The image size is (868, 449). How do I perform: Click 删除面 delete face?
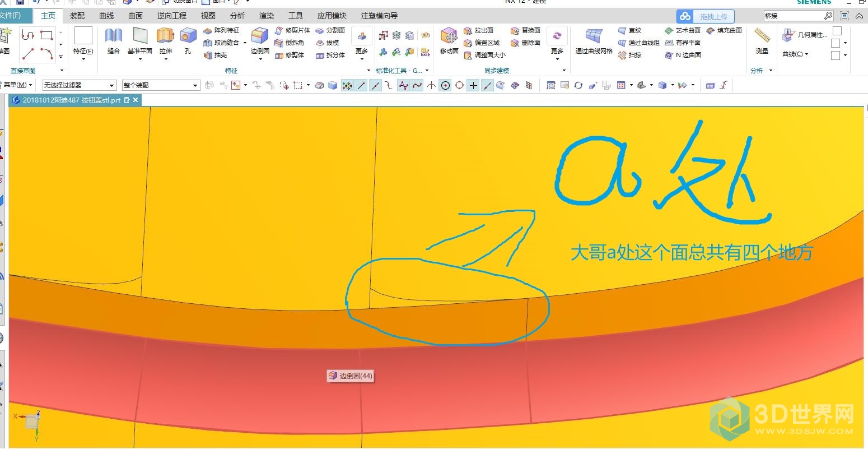525,43
